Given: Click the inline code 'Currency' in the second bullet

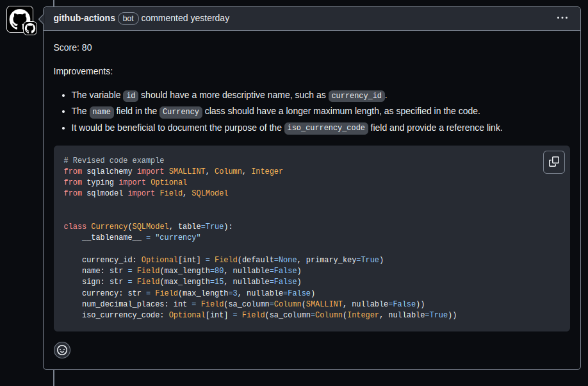Looking at the screenshot, I should click(181, 112).
